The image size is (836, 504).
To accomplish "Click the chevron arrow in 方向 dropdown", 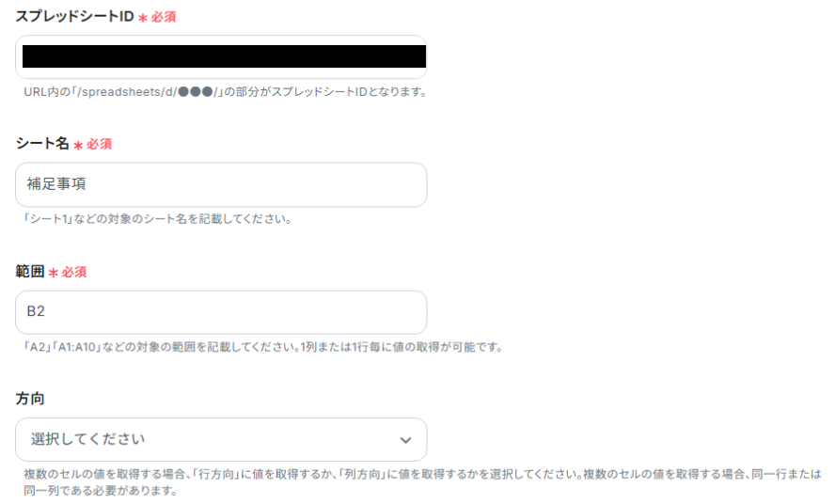I will 405,441.
